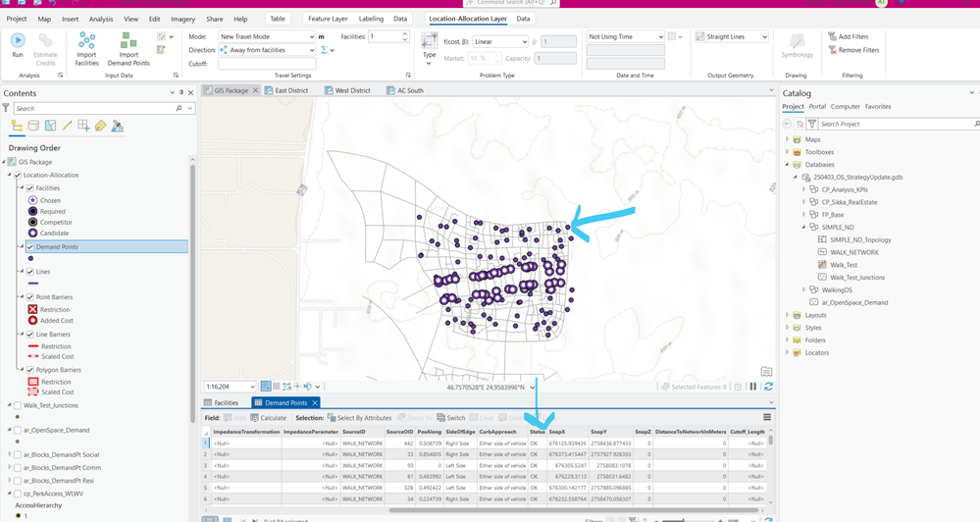The image size is (980, 522).
Task: Select the WALK_NETWORK item in Catalog
Action: [x=853, y=252]
